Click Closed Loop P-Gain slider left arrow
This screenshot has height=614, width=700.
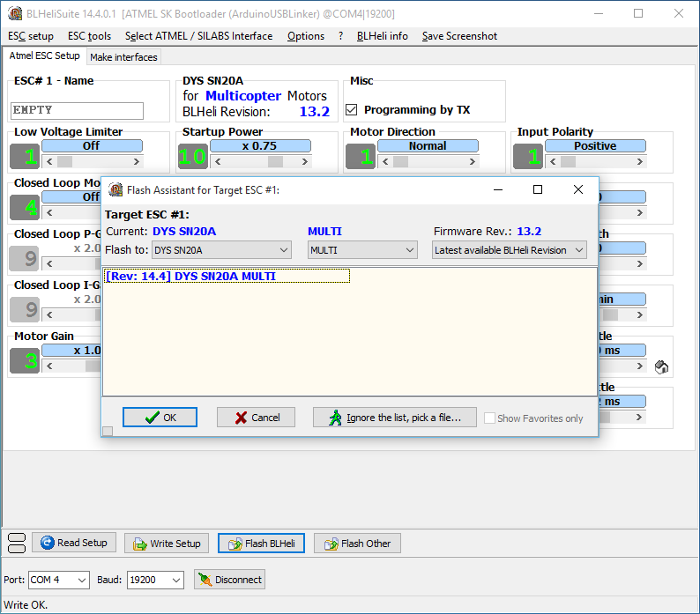pos(49,263)
